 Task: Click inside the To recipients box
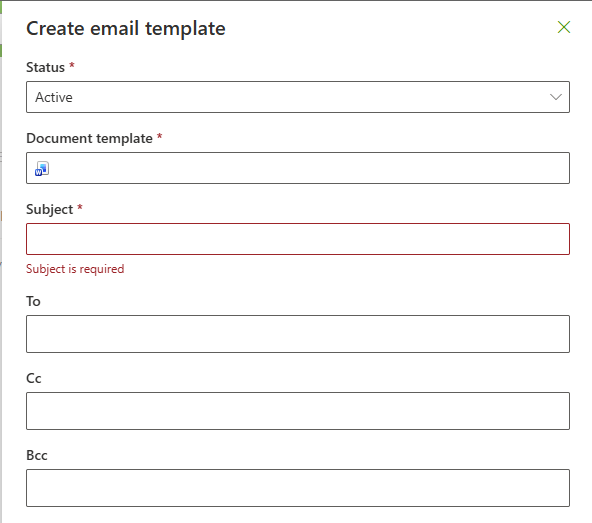point(298,334)
